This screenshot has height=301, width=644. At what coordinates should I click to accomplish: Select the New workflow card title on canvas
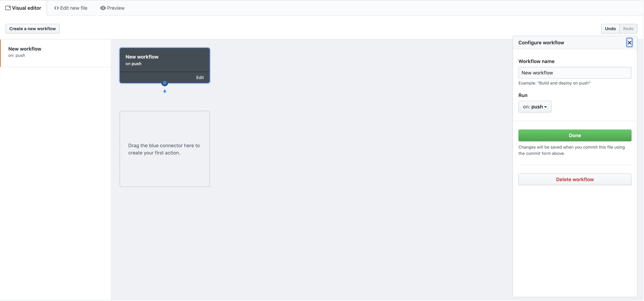click(x=142, y=57)
